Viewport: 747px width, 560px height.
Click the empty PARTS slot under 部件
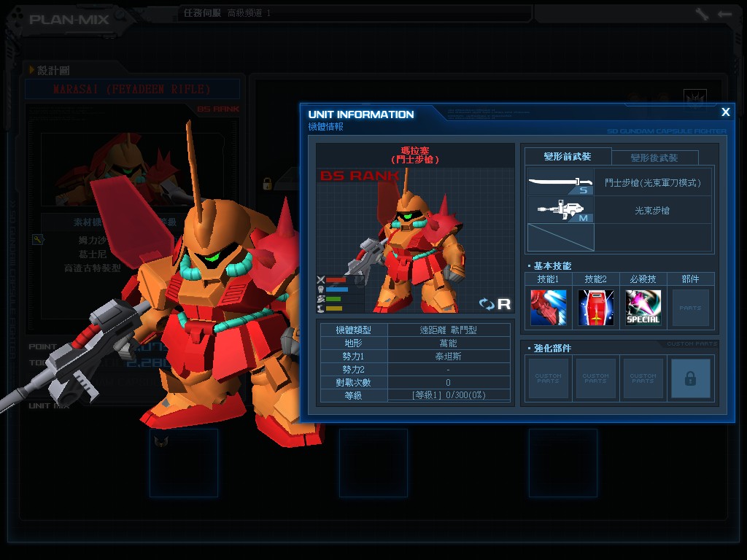pos(690,308)
